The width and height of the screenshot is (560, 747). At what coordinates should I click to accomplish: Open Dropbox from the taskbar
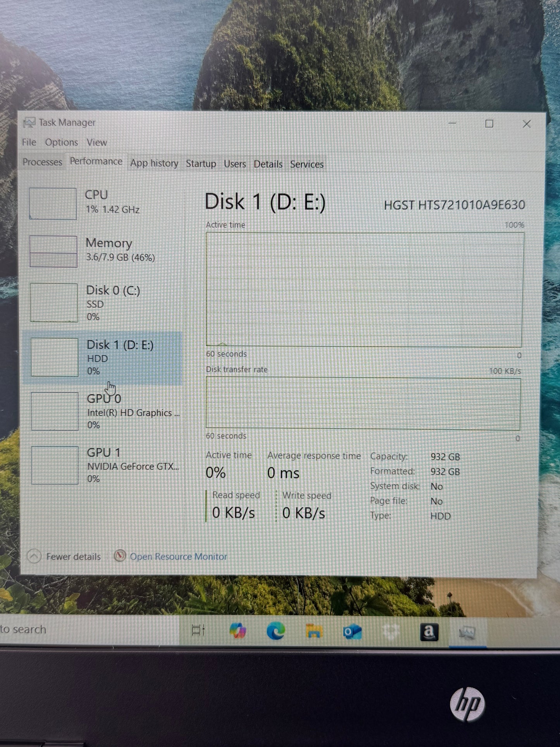[x=391, y=632]
